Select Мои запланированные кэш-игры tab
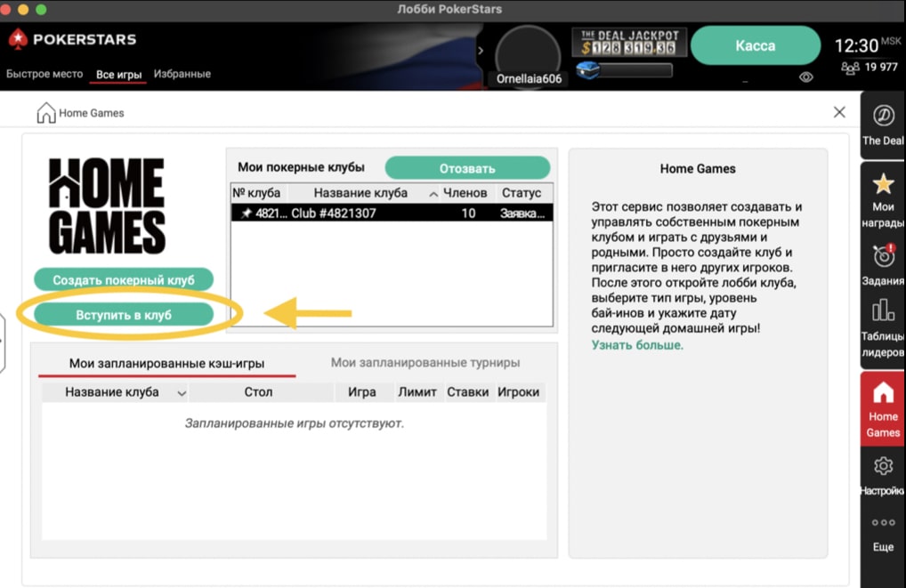The height and width of the screenshot is (588, 906). click(167, 363)
